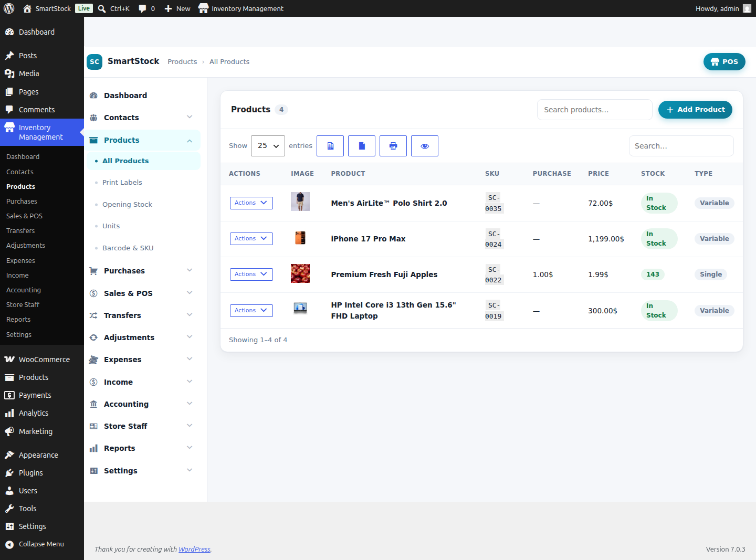Image resolution: width=756 pixels, height=560 pixels.
Task: Sort by the SKU column header
Action: (492, 174)
